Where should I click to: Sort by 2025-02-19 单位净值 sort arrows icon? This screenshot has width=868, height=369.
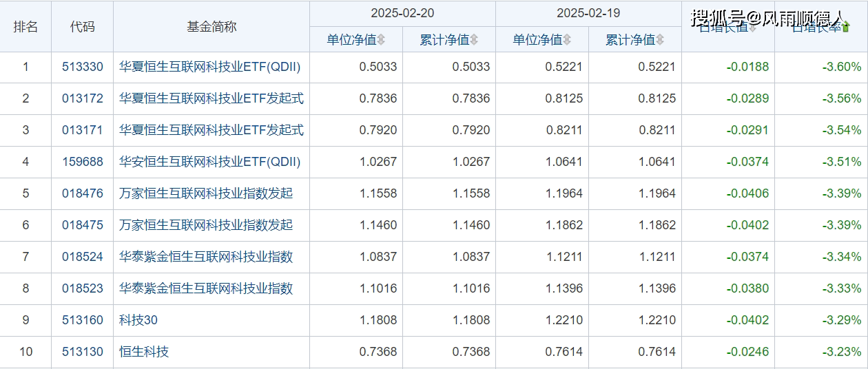[x=567, y=40]
